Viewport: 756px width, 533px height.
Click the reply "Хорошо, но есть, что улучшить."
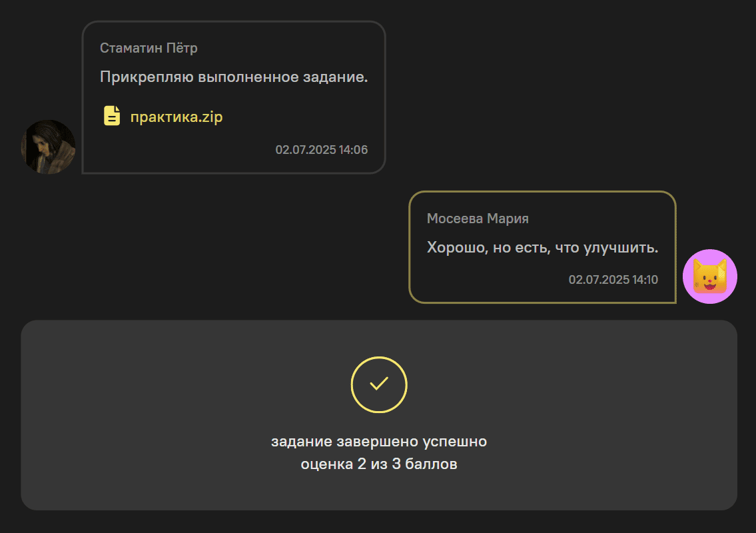coord(542,248)
